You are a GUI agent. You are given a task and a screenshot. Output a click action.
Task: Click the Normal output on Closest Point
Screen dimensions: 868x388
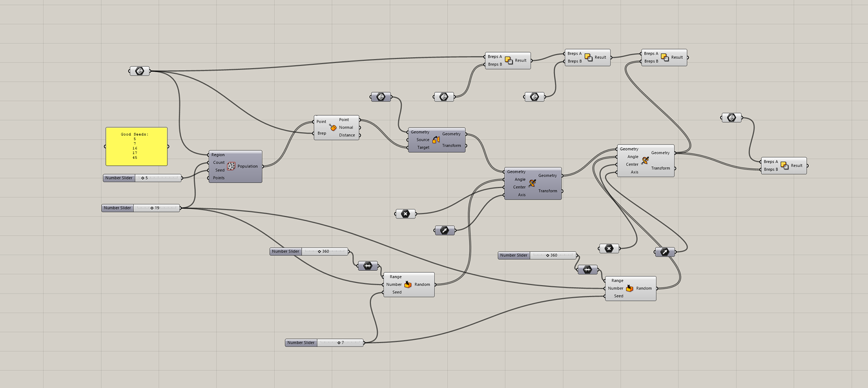click(x=346, y=128)
